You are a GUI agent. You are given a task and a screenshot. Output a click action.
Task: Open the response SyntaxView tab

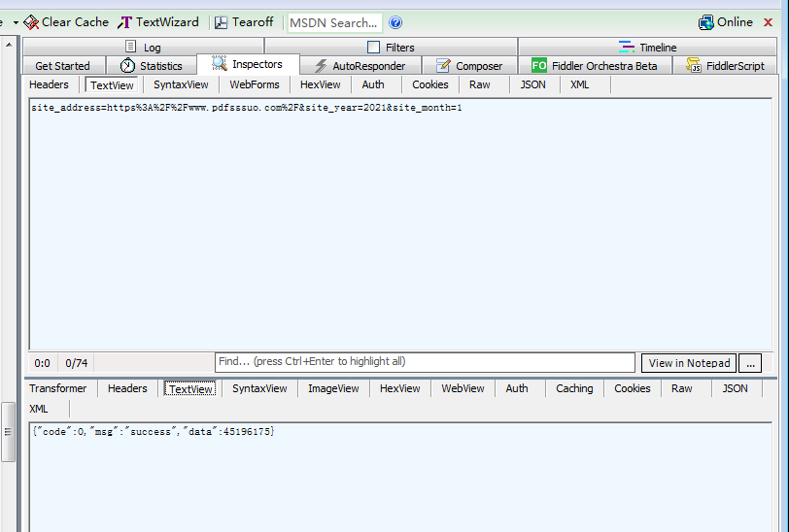click(259, 388)
